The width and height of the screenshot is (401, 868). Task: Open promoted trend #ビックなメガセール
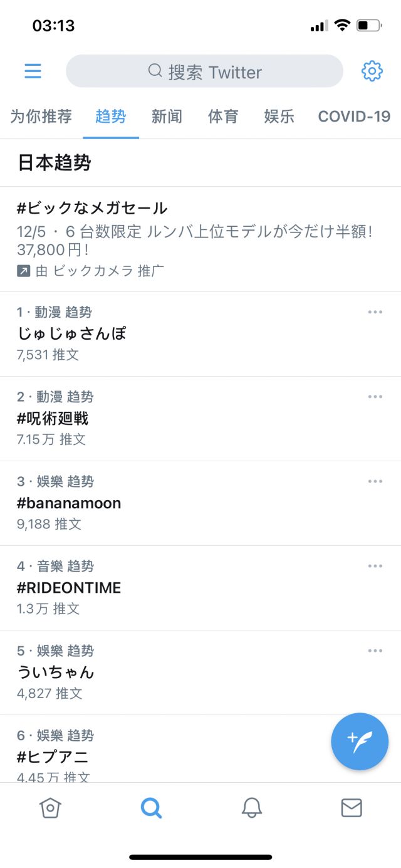coord(93,208)
